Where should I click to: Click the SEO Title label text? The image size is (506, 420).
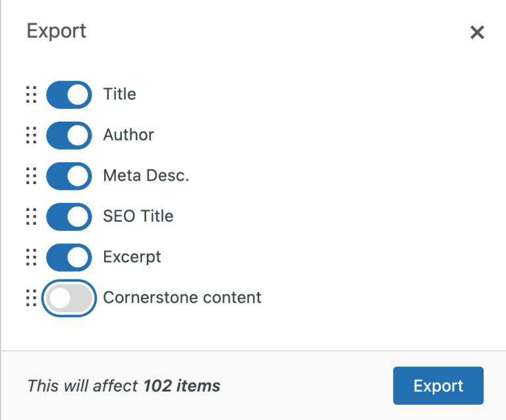138,216
